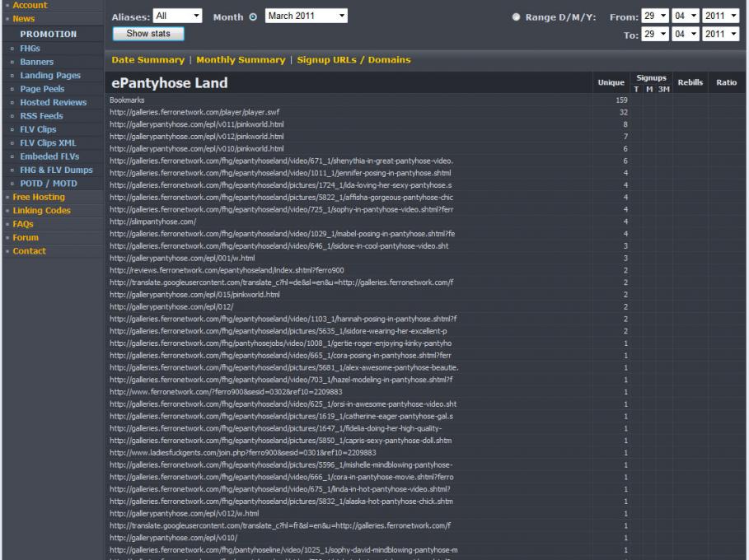The height and width of the screenshot is (560, 749).
Task: Open FHG & FLV Dumps link
Action: [56, 170]
